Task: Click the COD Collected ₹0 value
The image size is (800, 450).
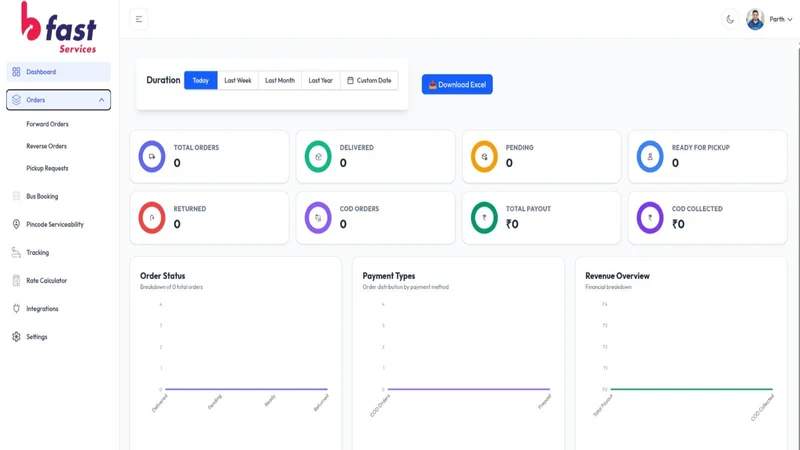Action: (x=678, y=224)
